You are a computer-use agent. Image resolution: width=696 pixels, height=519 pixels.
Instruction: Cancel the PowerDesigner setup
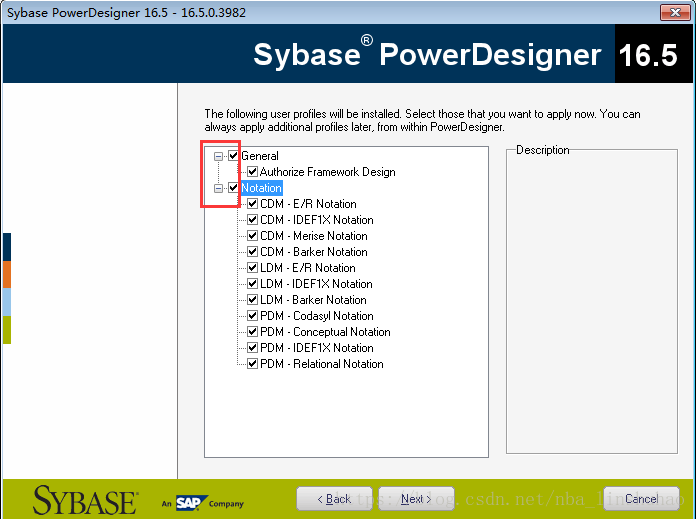(641, 499)
